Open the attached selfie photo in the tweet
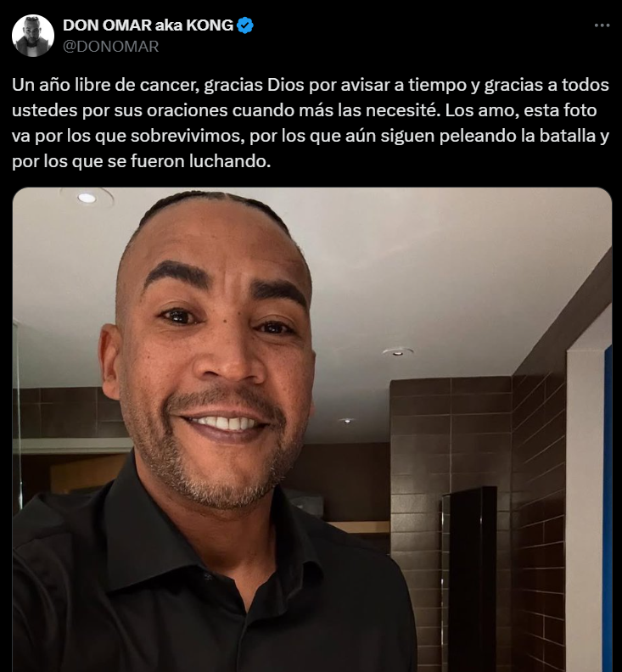Screen dimensions: 622x672 (311, 429)
